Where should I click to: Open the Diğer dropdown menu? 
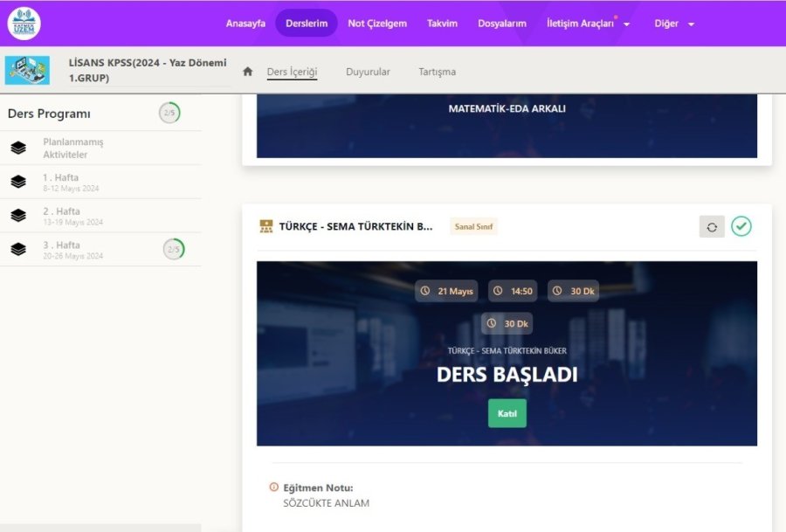(667, 24)
